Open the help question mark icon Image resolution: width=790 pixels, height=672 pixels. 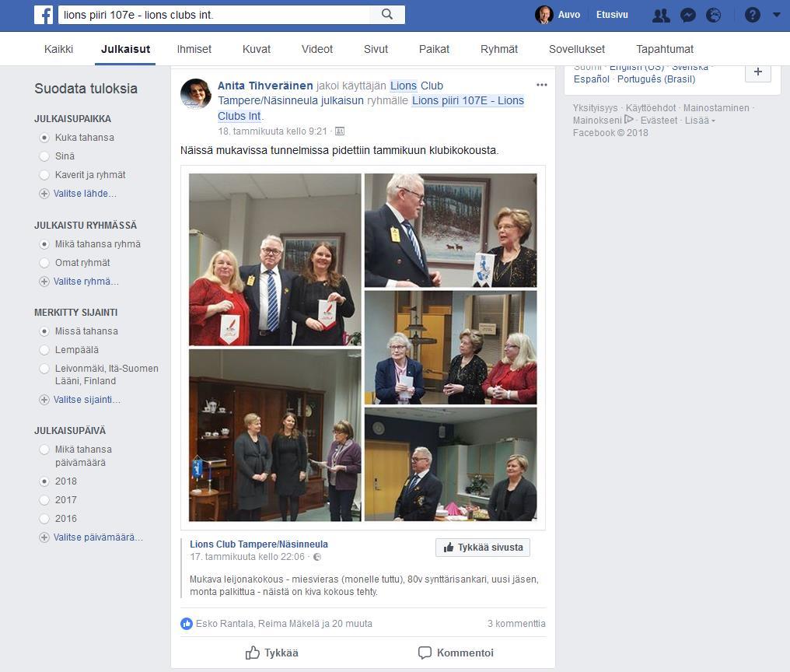pyautogui.click(x=752, y=15)
